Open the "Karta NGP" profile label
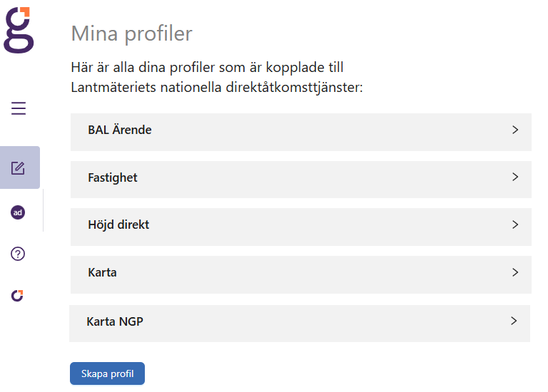 point(115,321)
